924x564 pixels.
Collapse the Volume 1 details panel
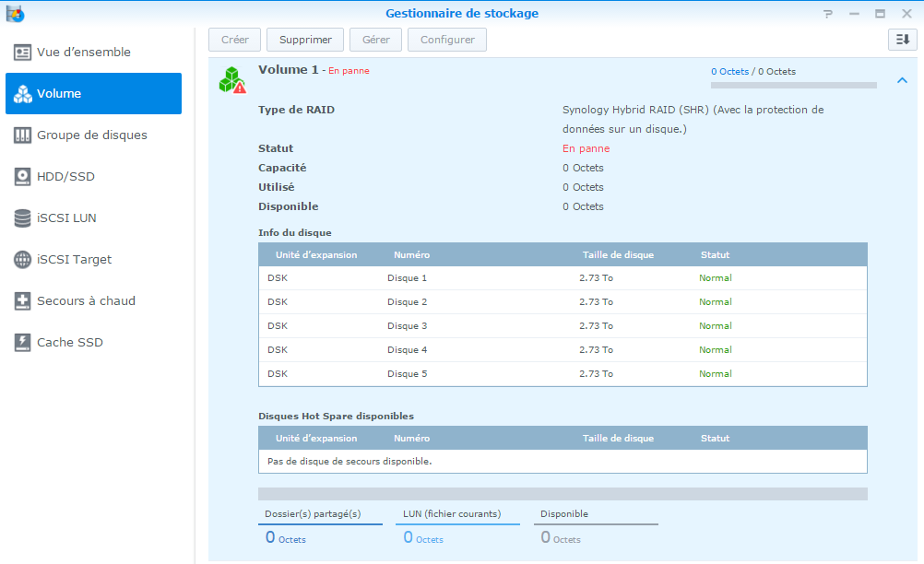(x=902, y=81)
